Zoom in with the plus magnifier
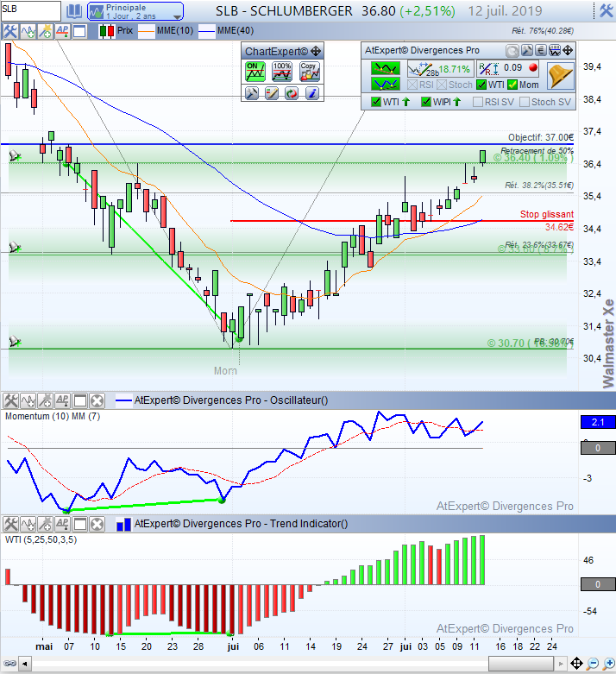This screenshot has height=674, width=616. pos(609,664)
